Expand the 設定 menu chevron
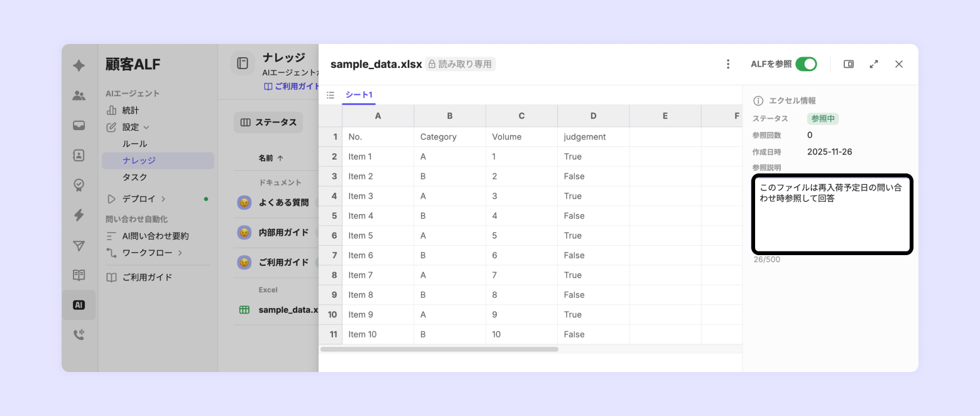This screenshot has width=980, height=416. 146,128
